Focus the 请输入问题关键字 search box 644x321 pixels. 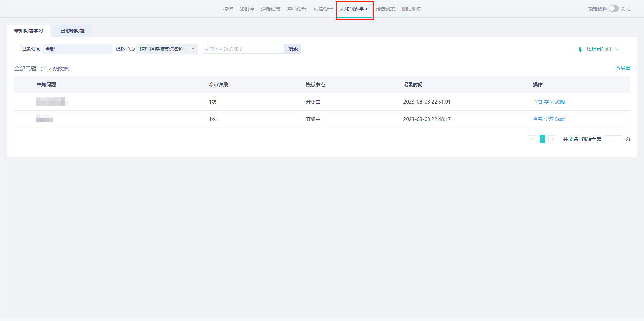(x=243, y=49)
